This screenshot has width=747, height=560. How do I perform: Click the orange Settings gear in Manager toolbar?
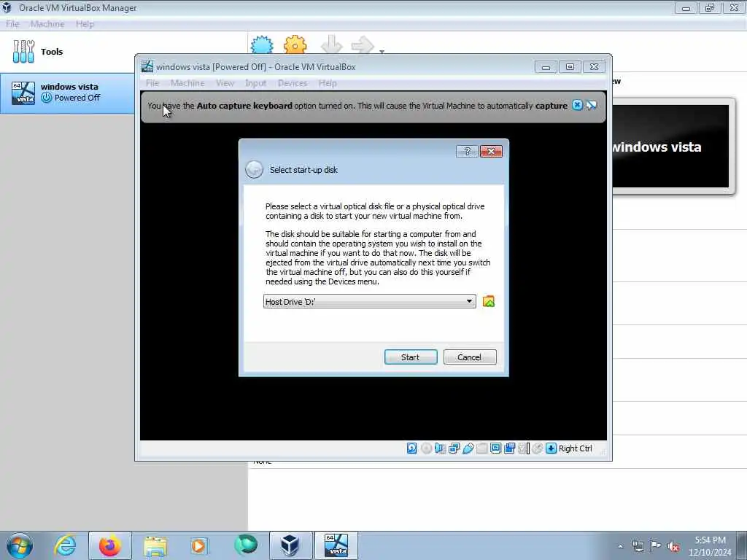point(295,45)
